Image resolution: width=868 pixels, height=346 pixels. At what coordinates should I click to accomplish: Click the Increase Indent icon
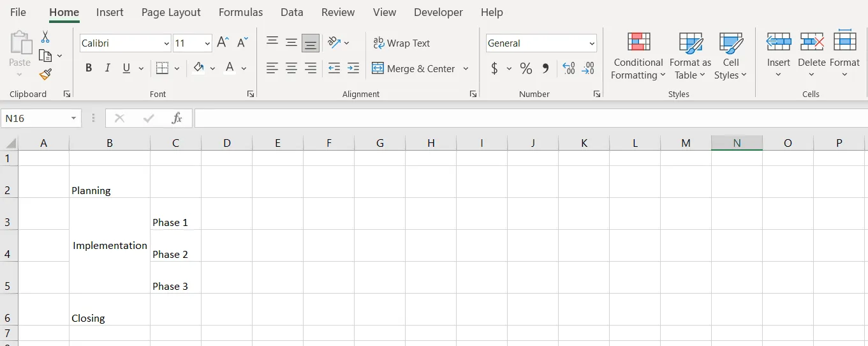pos(353,68)
